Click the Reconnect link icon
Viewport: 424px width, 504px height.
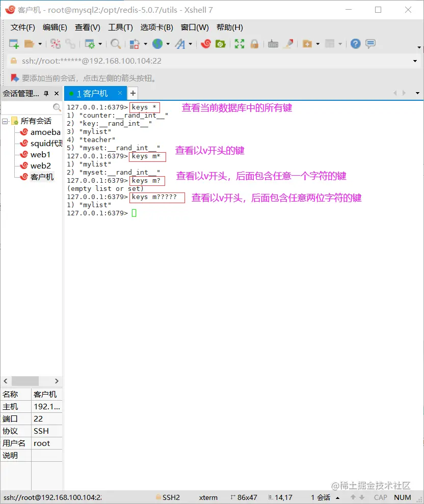click(70, 44)
